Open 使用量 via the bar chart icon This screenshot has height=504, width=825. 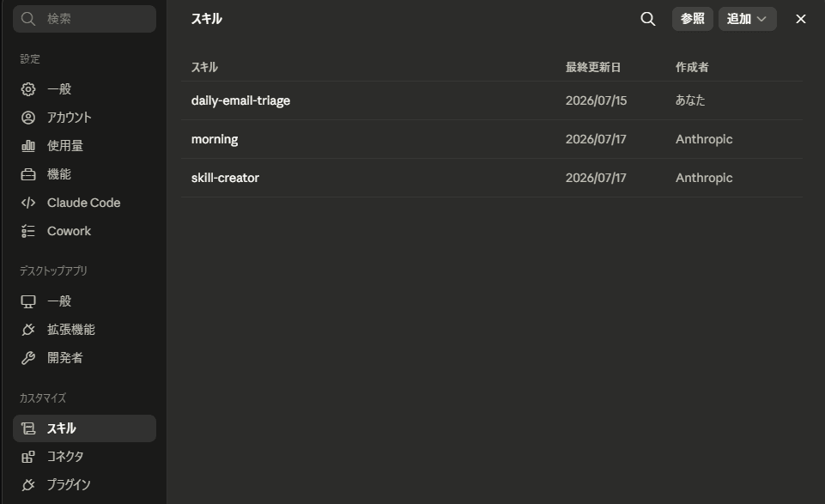[28, 146]
